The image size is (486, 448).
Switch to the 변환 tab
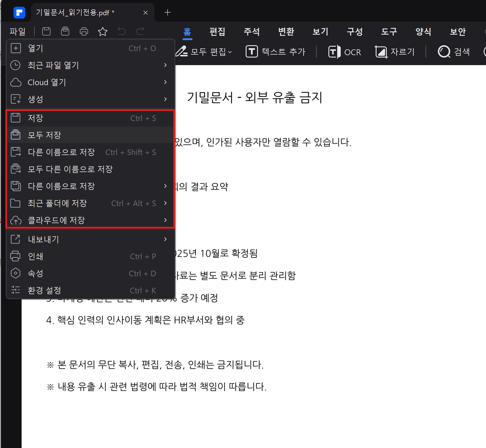(286, 31)
